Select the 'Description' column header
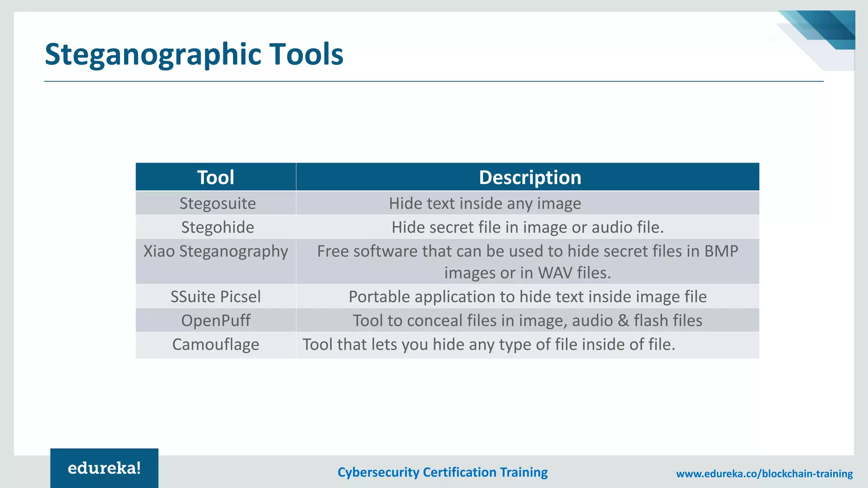 [x=528, y=177]
